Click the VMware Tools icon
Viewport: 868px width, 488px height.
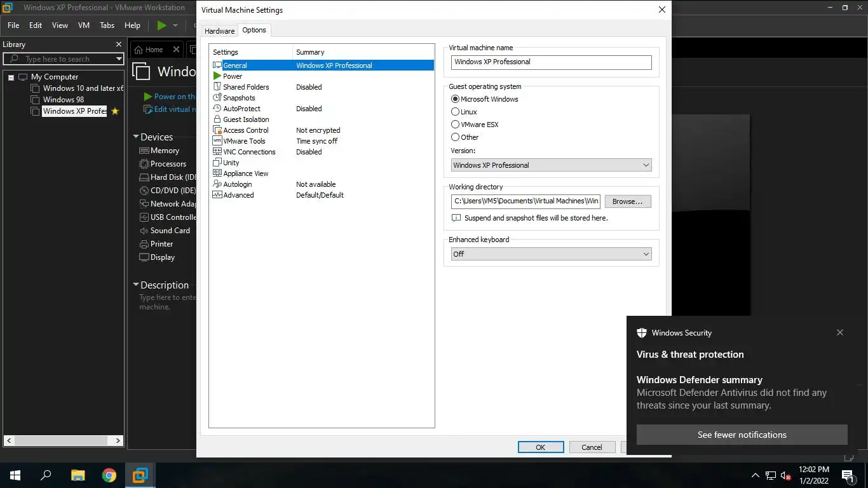217,141
